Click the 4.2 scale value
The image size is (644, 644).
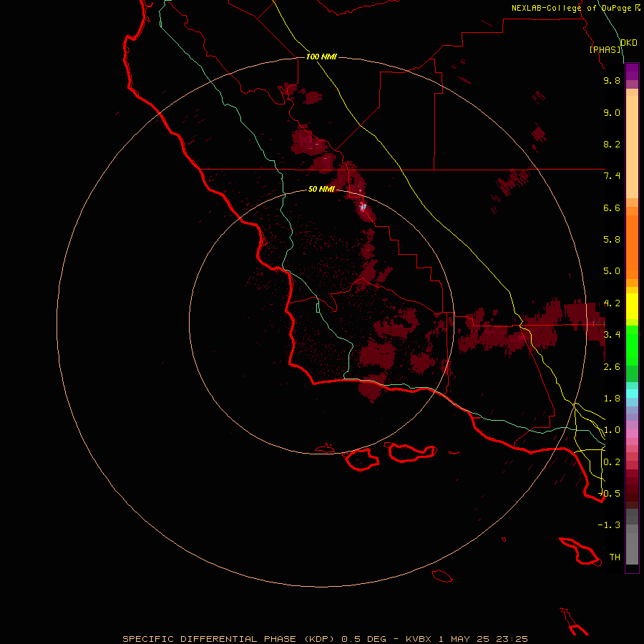coord(612,303)
